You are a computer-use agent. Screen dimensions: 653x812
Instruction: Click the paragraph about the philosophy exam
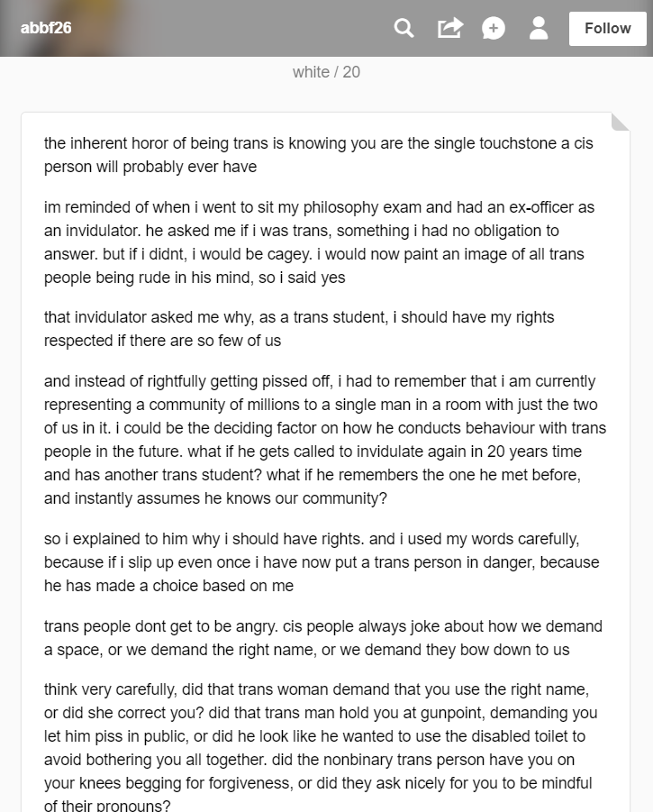pos(319,242)
